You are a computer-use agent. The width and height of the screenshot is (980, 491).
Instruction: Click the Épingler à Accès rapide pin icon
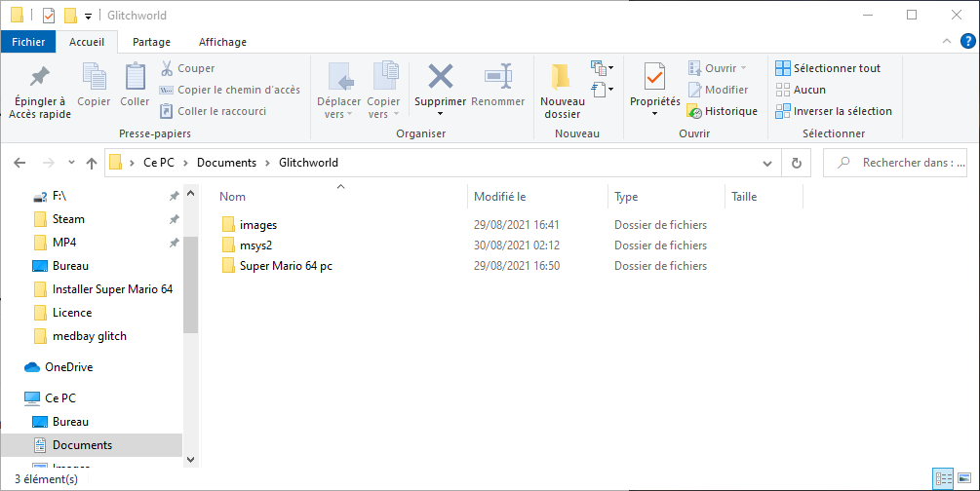(x=39, y=77)
